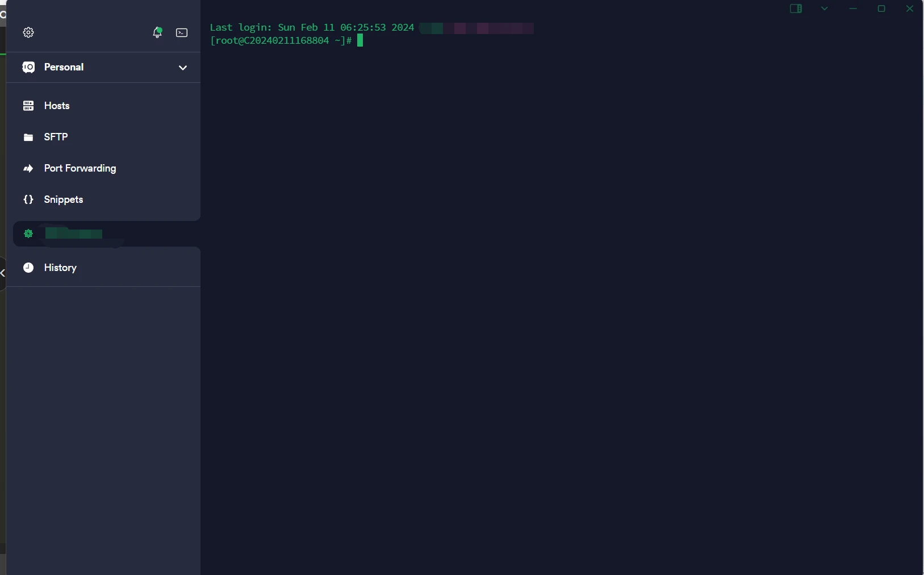Open the settings gear icon

(x=28, y=32)
